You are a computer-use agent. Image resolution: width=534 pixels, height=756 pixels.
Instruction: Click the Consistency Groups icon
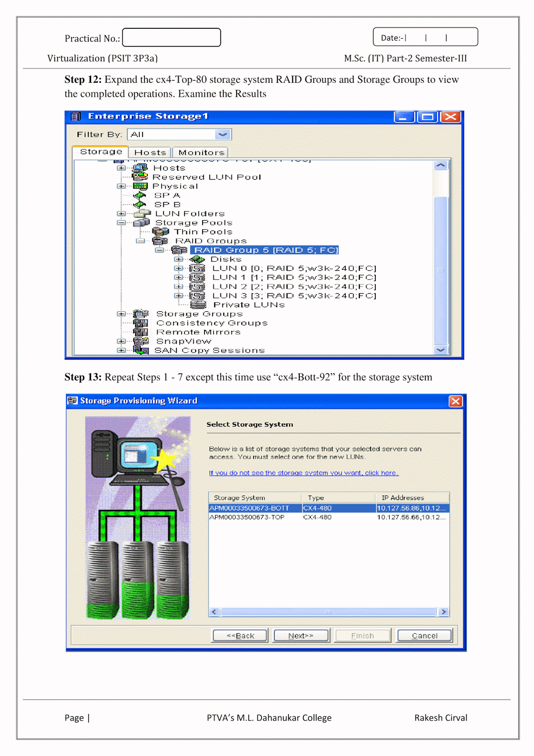pos(141,323)
